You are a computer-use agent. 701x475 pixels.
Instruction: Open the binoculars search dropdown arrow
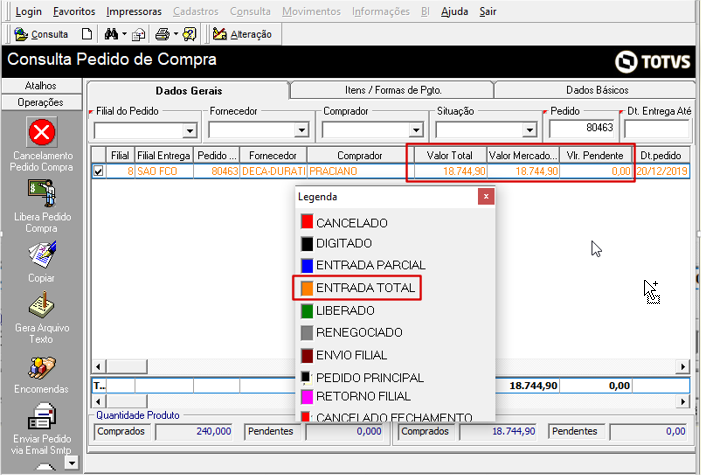(x=124, y=34)
